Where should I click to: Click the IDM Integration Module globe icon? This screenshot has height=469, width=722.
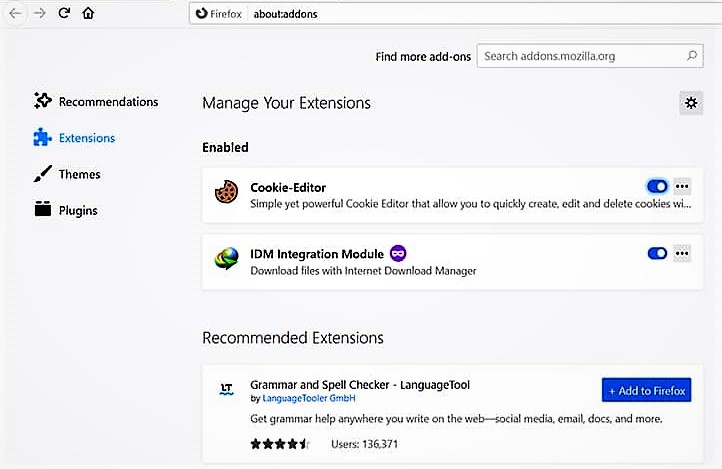(x=227, y=259)
